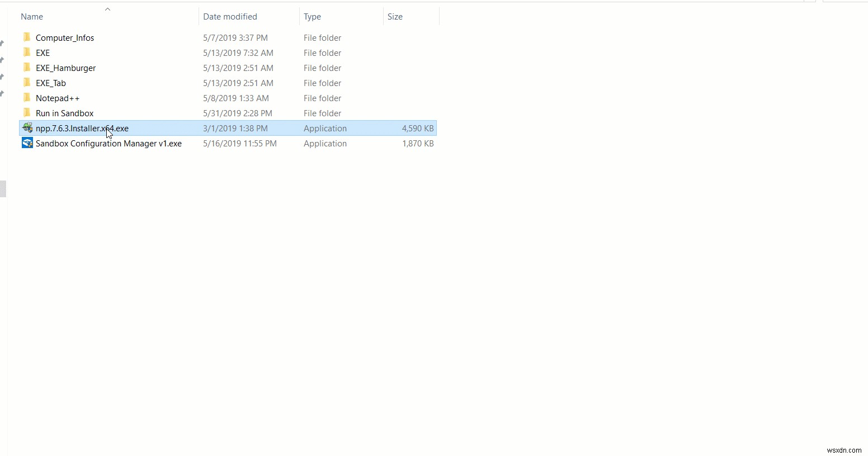The image size is (868, 456).
Task: Open the EXE_Tab folder
Action: pyautogui.click(x=51, y=83)
